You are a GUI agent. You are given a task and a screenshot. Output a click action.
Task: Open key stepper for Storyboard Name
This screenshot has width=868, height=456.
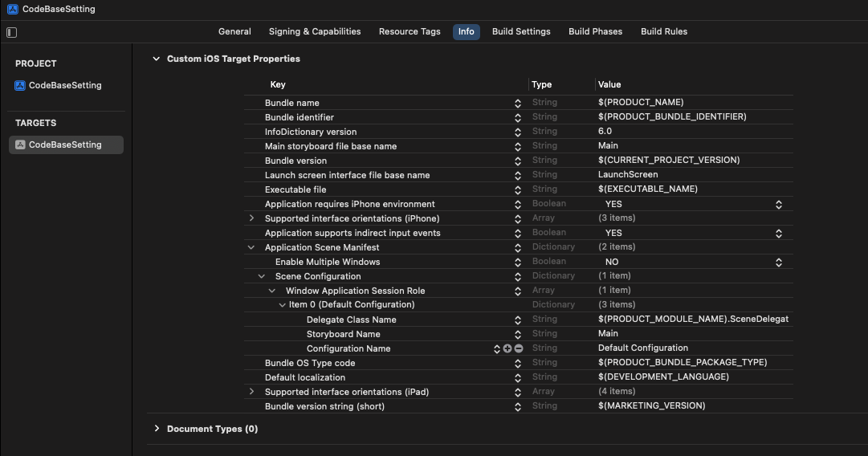(518, 334)
